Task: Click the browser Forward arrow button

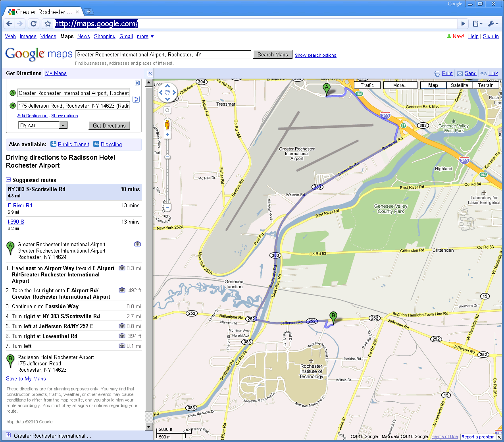Action: click(x=20, y=24)
